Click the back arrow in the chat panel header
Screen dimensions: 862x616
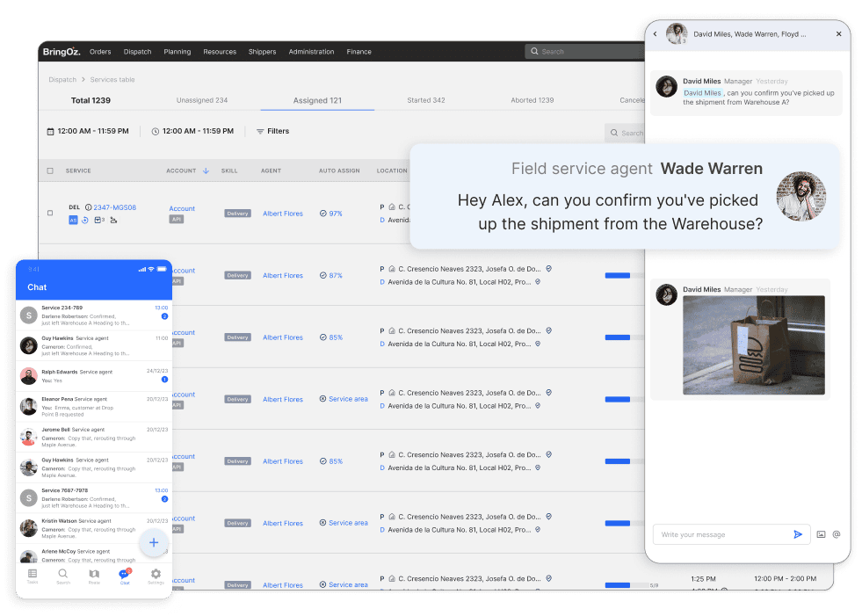(x=656, y=34)
